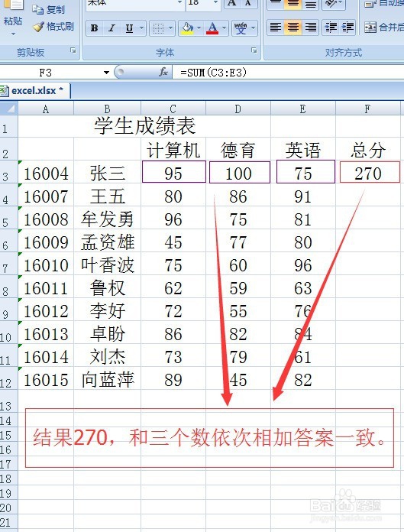Apply the red font color
The width and height of the screenshot is (404, 532).
coord(212,28)
